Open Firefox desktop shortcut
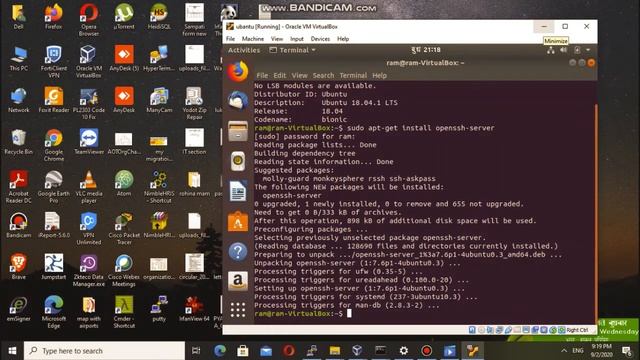640x360 pixels. pyautogui.click(x=53, y=17)
